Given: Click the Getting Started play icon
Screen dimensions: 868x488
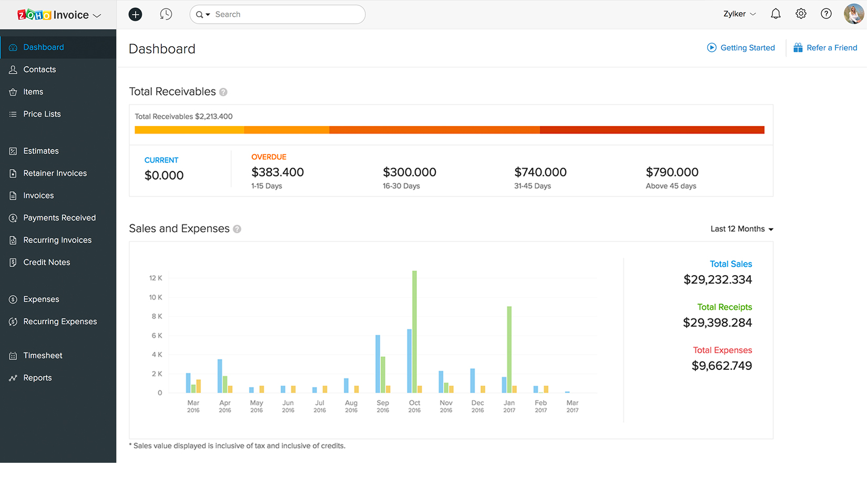Looking at the screenshot, I should point(711,48).
